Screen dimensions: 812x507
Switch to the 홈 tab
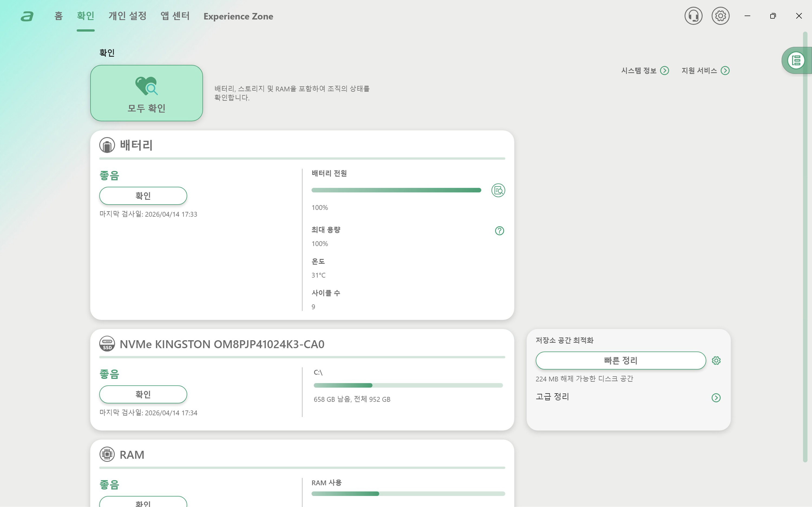tap(58, 16)
